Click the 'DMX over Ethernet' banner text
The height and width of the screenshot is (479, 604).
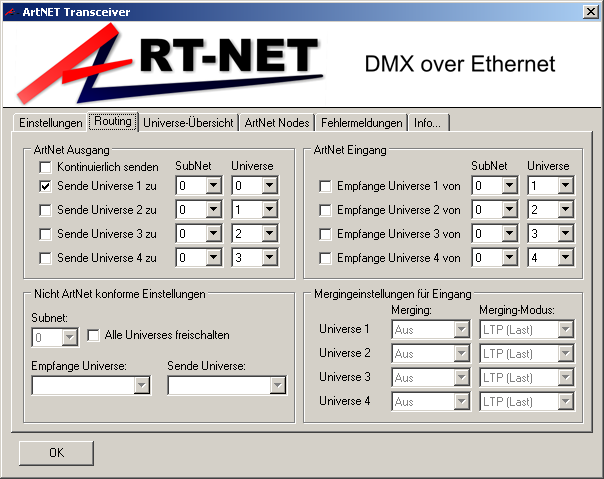pyautogui.click(x=460, y=64)
